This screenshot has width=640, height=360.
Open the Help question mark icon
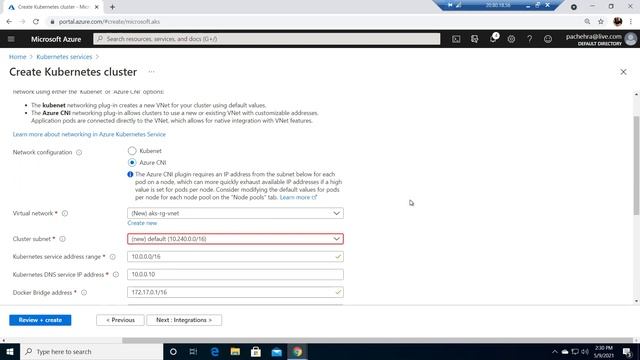[529, 39]
